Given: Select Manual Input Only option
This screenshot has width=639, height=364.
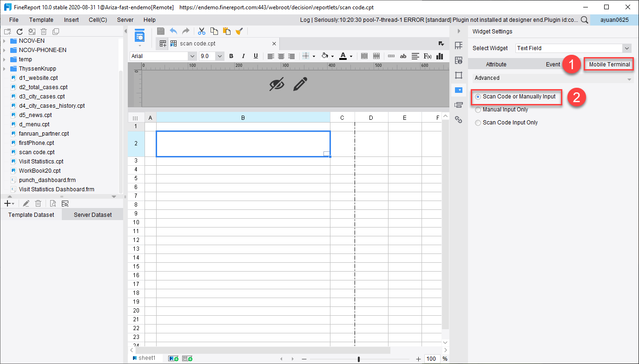Looking at the screenshot, I should [501, 110].
